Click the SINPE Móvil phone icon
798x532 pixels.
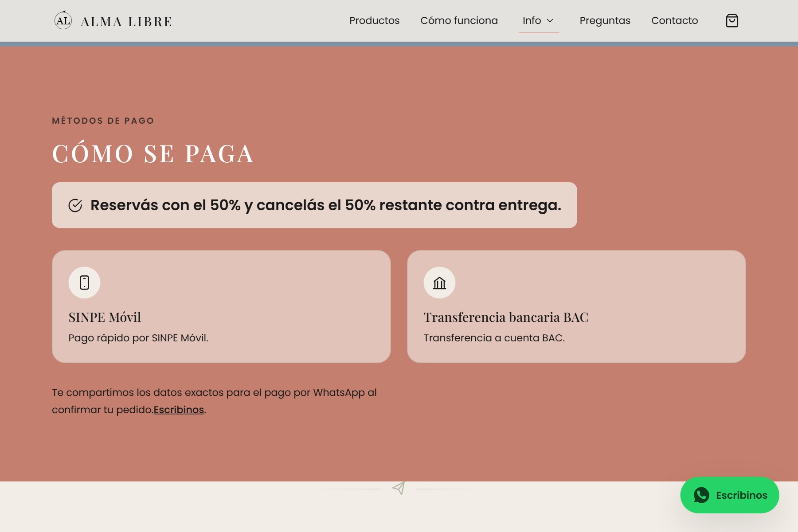click(x=84, y=282)
